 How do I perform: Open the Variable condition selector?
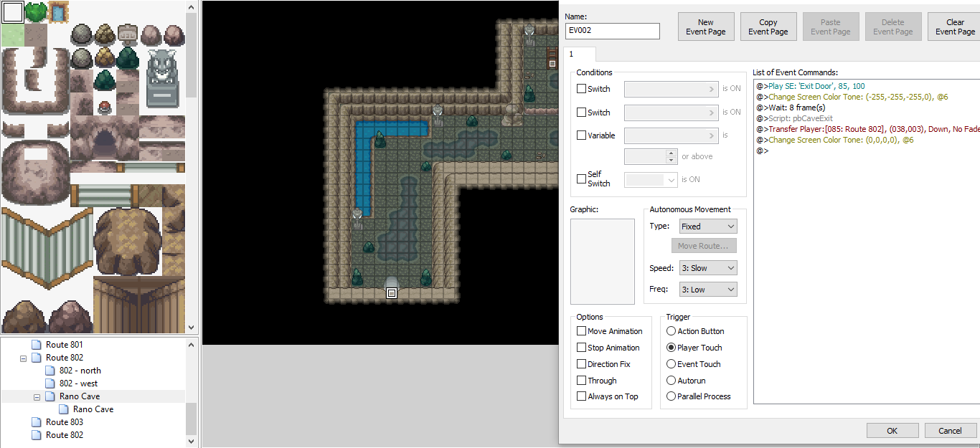[672, 135]
